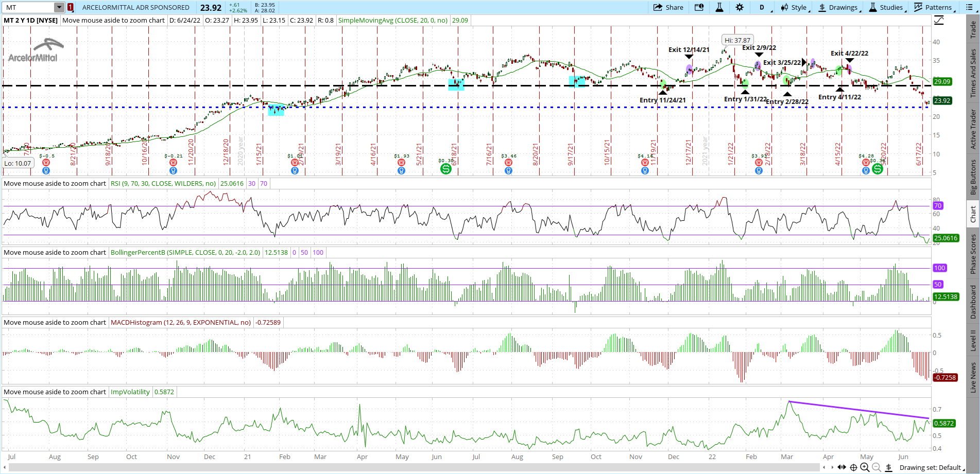Switch to the Dashboard side tab
The height and width of the screenshot is (474, 980).
(973, 302)
